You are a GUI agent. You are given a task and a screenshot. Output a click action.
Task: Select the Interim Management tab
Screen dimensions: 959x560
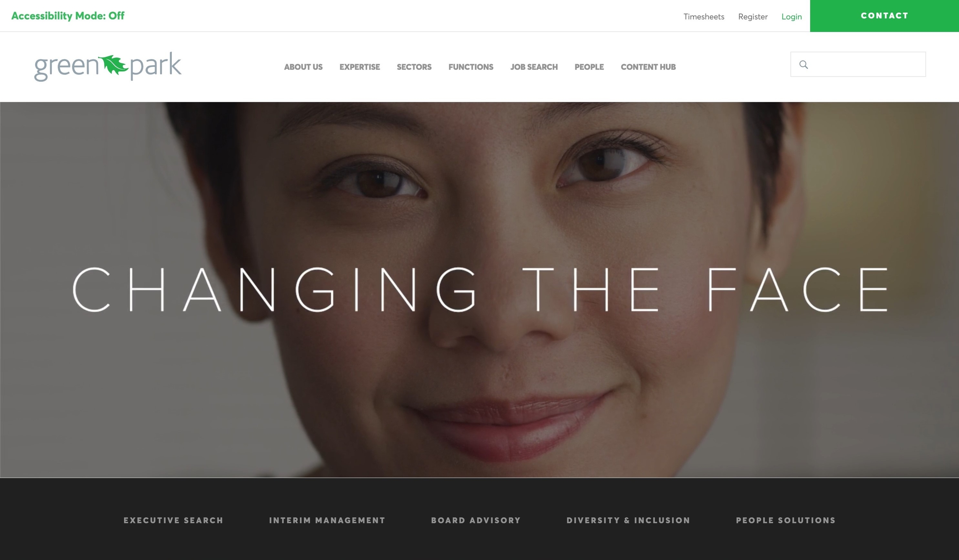[327, 520]
